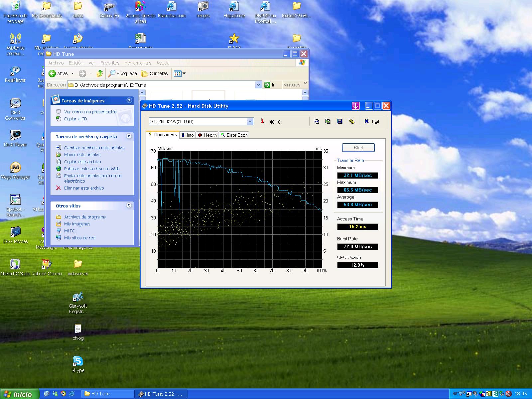
Task: Open Búsqueda search in Explorer toolbar
Action: 123,73
